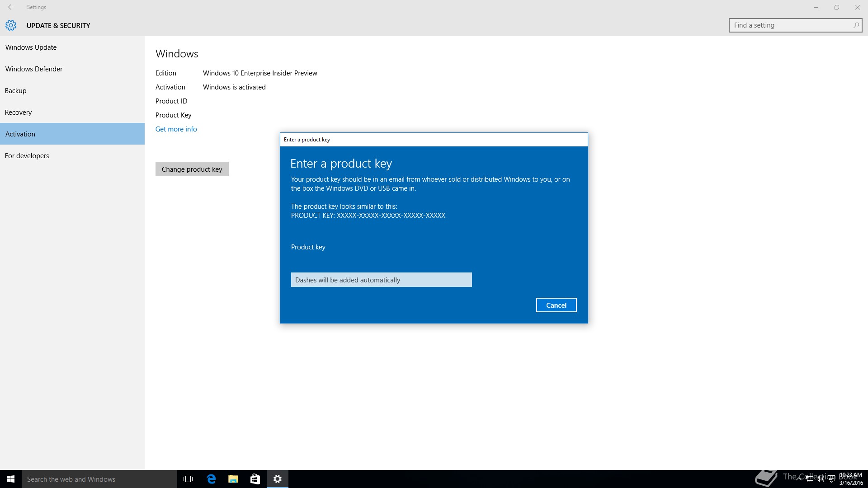Restore down the Settings window
This screenshot has width=868, height=488.
(837, 7)
